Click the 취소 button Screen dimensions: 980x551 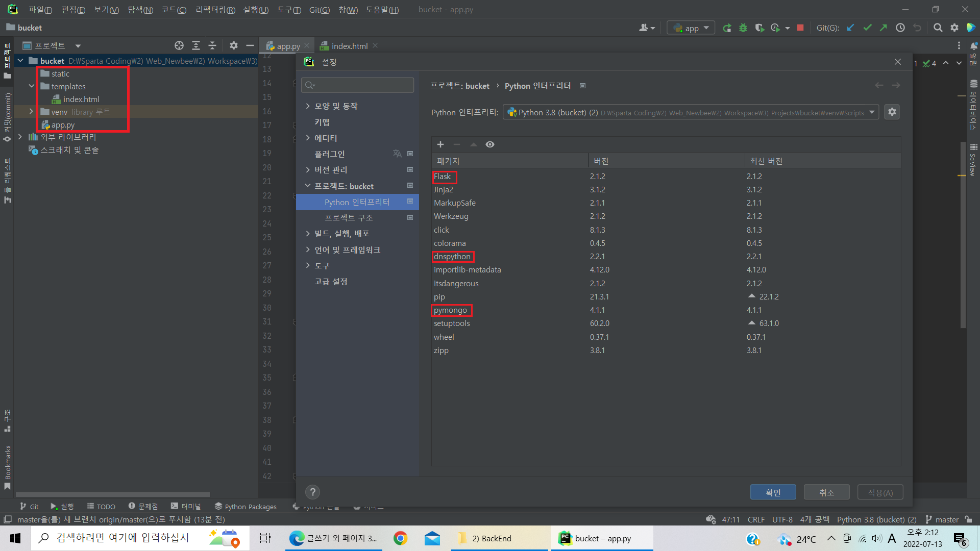pos(826,492)
